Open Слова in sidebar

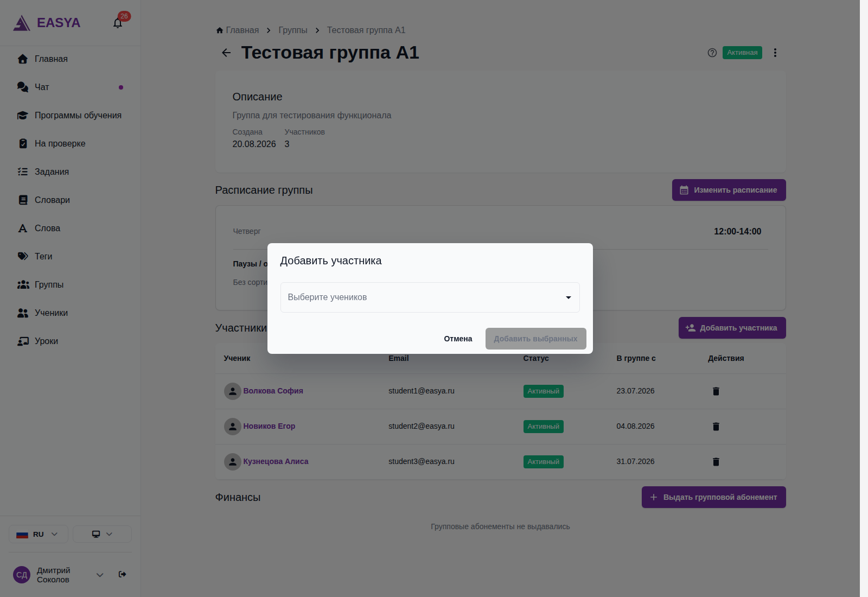(70, 228)
